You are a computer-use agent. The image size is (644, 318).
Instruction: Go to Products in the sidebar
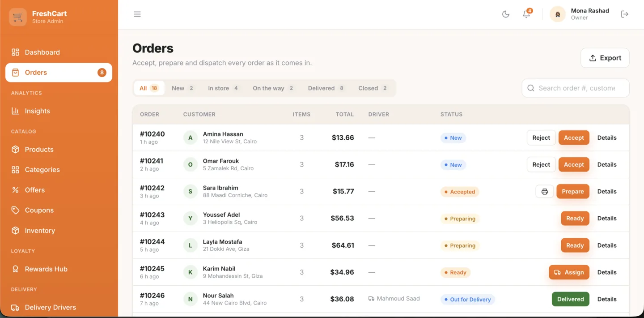pos(59,150)
